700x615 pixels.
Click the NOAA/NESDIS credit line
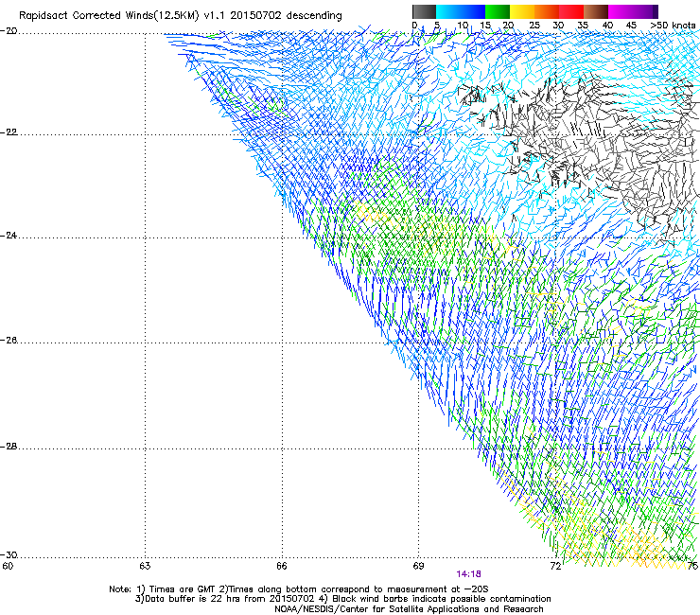pos(409,609)
